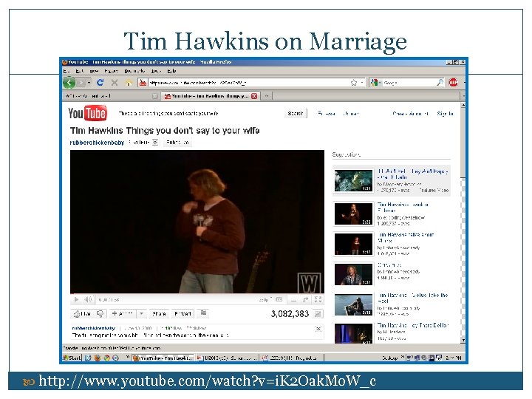Screen dimensions: 532x399
Task: Expand the video description box
Action: click(x=318, y=328)
